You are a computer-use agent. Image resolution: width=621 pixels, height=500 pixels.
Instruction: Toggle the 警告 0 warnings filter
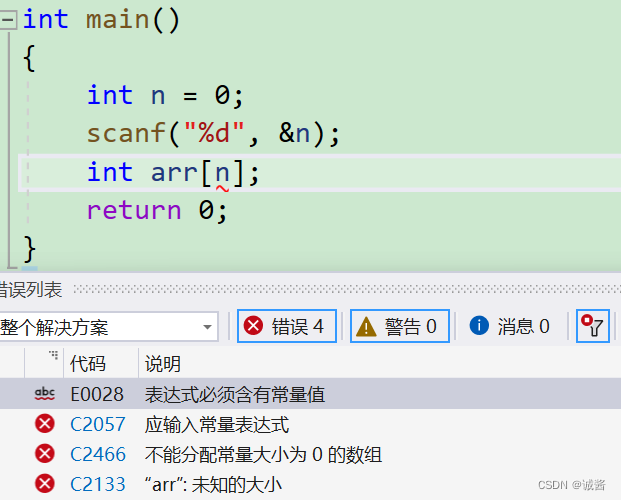(x=400, y=326)
